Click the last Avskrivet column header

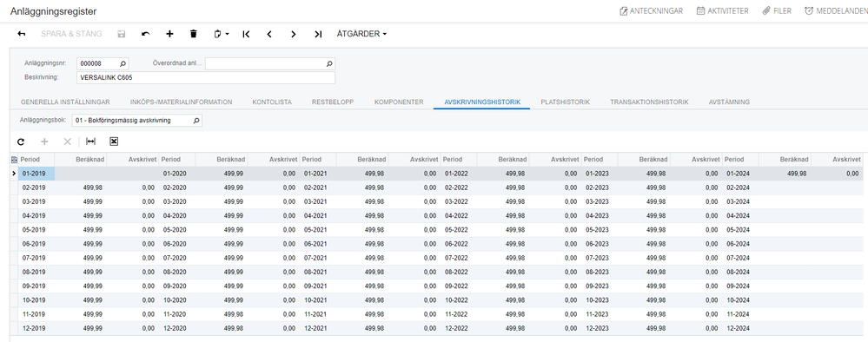point(837,160)
